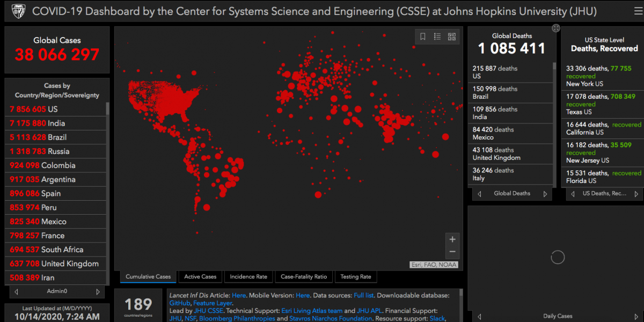Click left arrow beside Daily Cases footer
644x322 pixels.
point(479,317)
